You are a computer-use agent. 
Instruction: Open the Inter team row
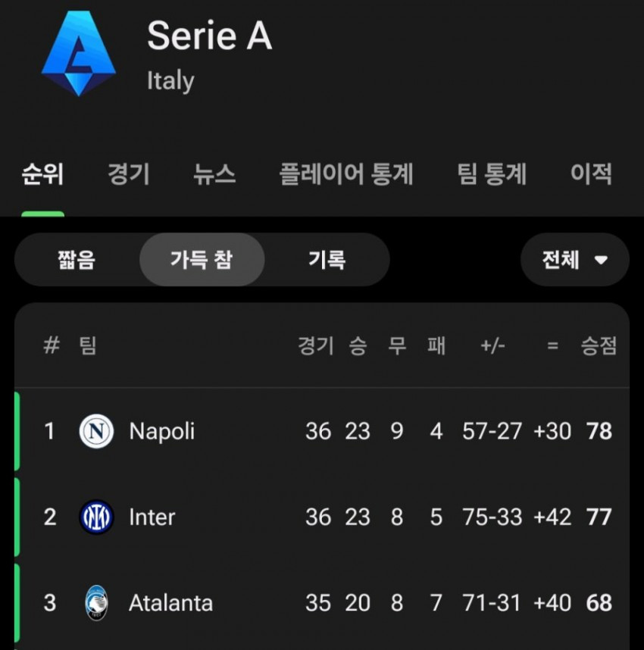(x=322, y=517)
